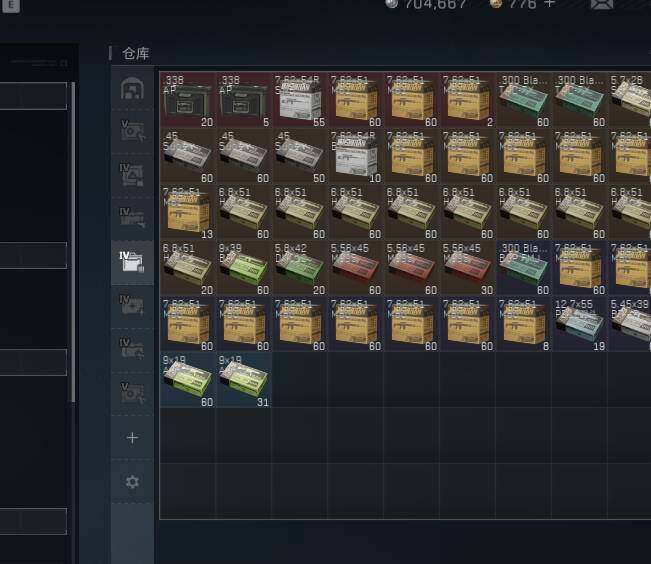Add a new storage container with the plus icon
Image resolution: width=651 pixels, height=564 pixels.
coord(132,437)
